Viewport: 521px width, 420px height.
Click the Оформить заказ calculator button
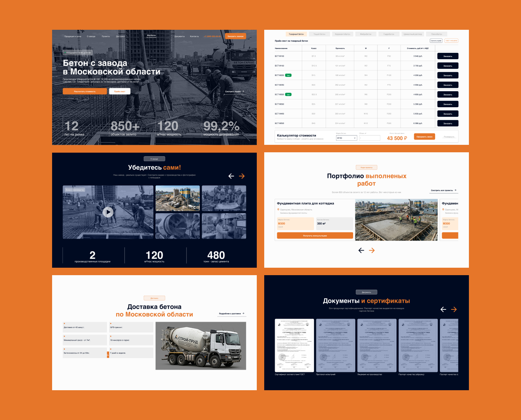coord(425,137)
